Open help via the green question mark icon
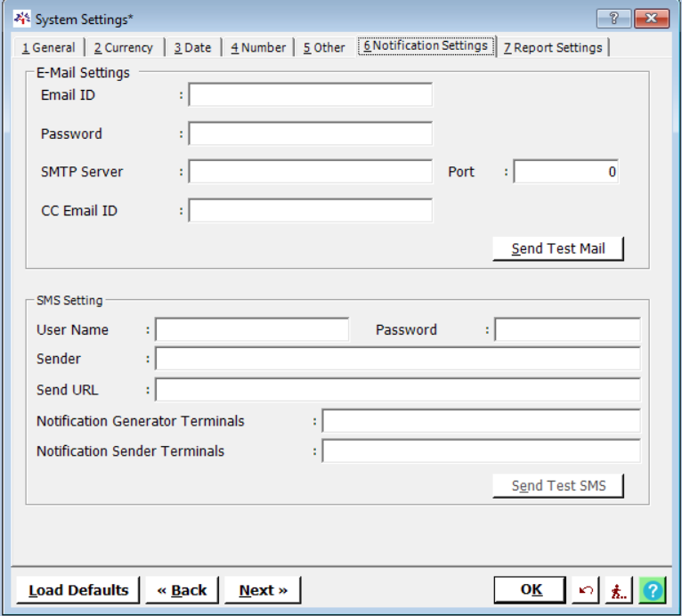682x616 pixels. (x=652, y=590)
